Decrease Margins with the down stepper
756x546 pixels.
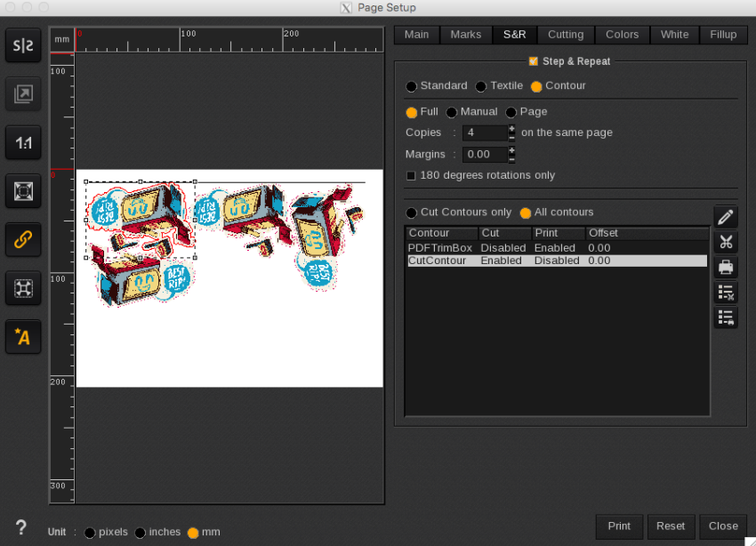pos(511,158)
